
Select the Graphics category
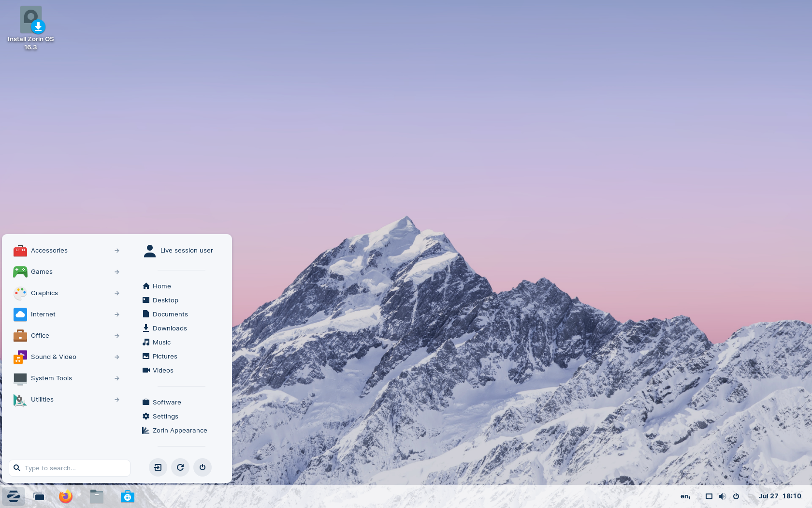pyautogui.click(x=44, y=293)
